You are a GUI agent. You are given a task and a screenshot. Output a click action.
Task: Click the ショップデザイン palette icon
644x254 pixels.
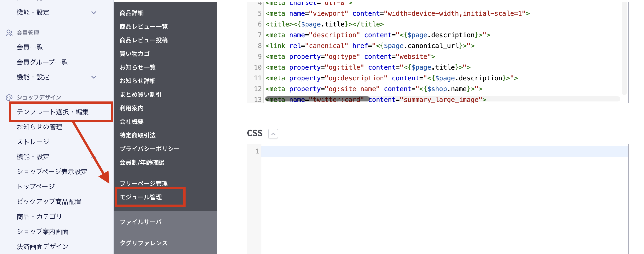tap(9, 97)
